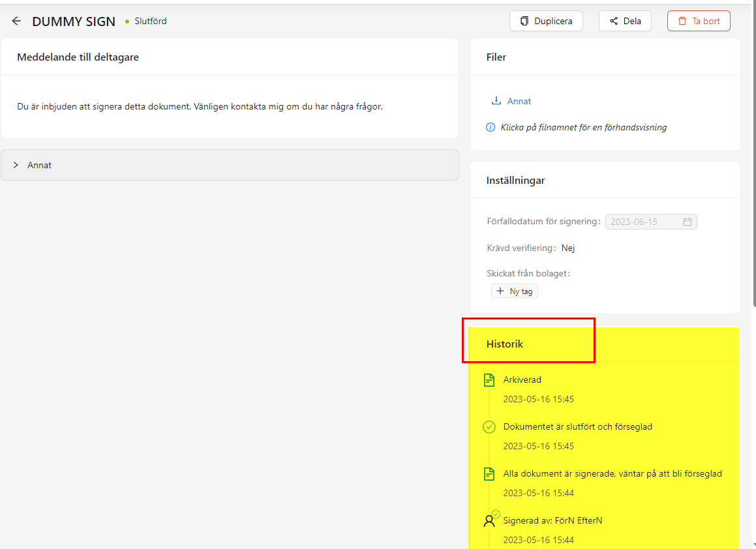Click the Arkiverad document icon in history

[x=489, y=380]
